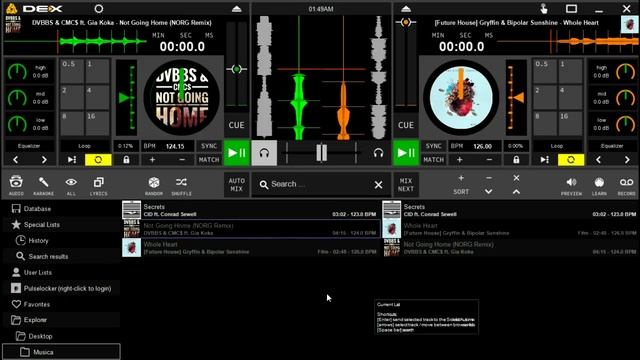Show ALL file types with eye icon
The image size is (640, 360).
71,185
